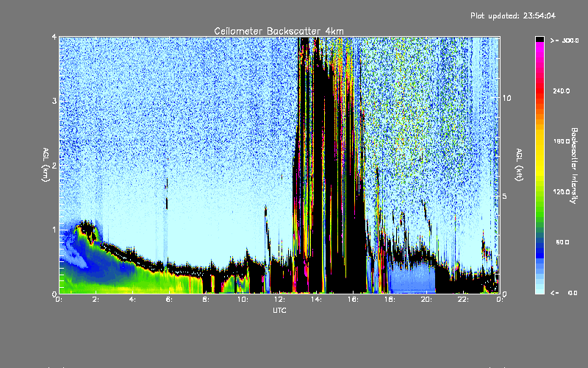
Task: Click the "UTC" time axis label
Action: point(279,310)
